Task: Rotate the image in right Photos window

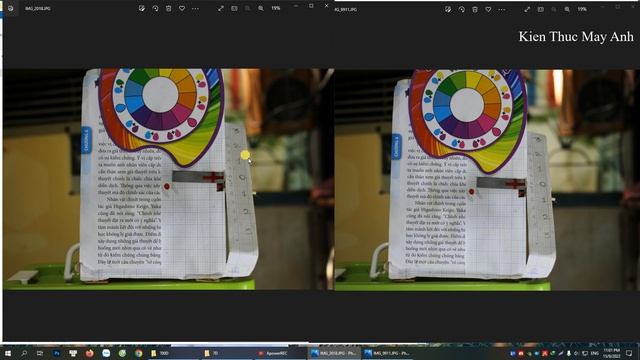Action: (462, 9)
